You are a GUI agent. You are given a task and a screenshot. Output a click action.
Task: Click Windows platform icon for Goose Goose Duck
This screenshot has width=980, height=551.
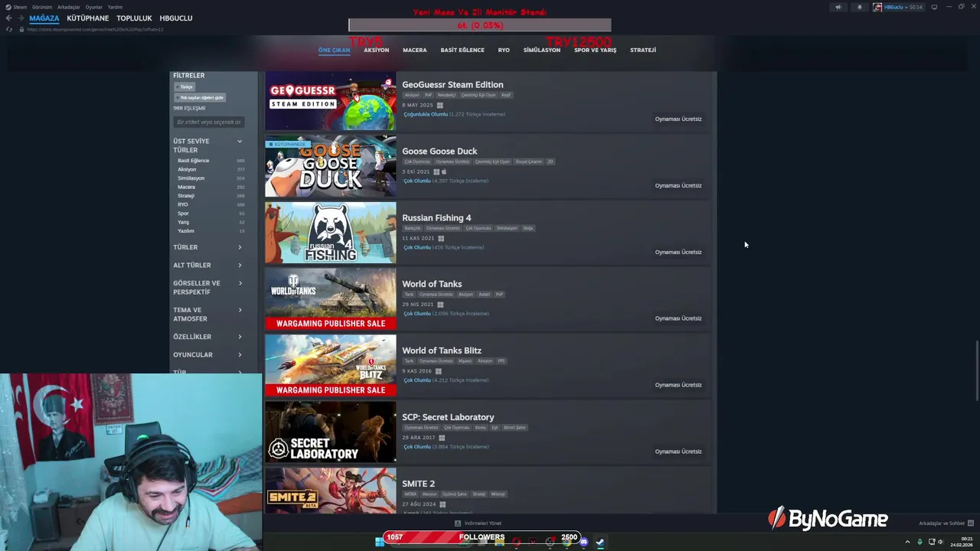click(x=436, y=171)
